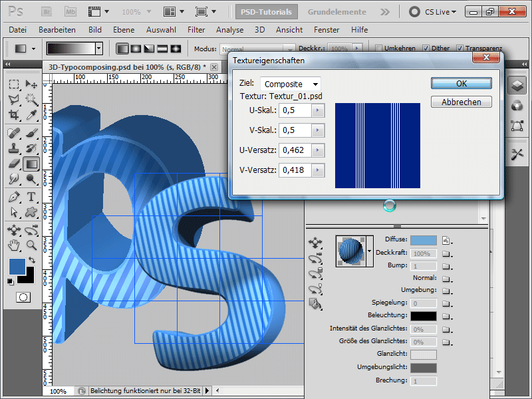Select the Magic Wand tool
Screen dimensions: 532x399
point(31,99)
